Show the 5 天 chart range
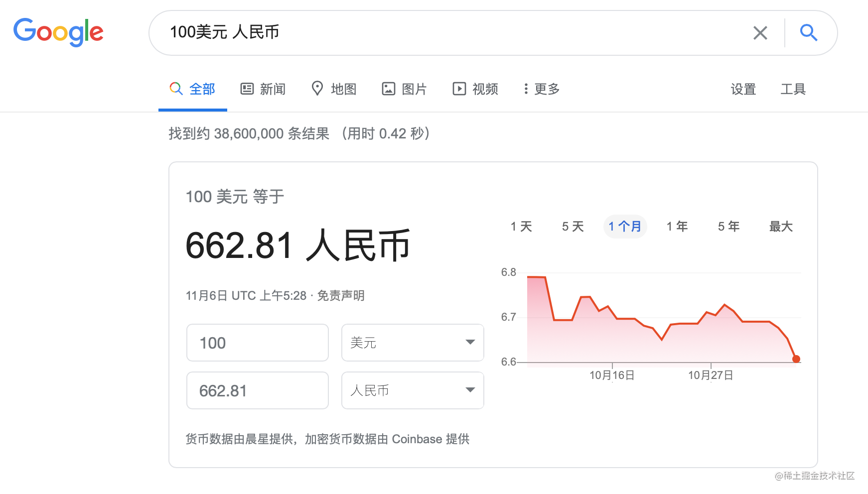Image resolution: width=868 pixels, height=494 pixels. (573, 227)
